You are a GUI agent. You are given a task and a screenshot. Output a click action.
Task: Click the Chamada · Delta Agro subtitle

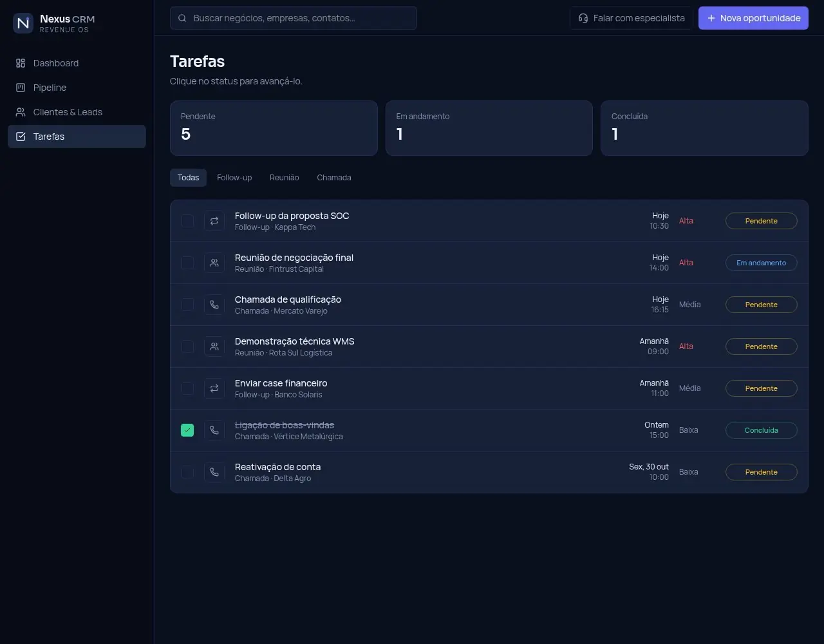point(273,478)
